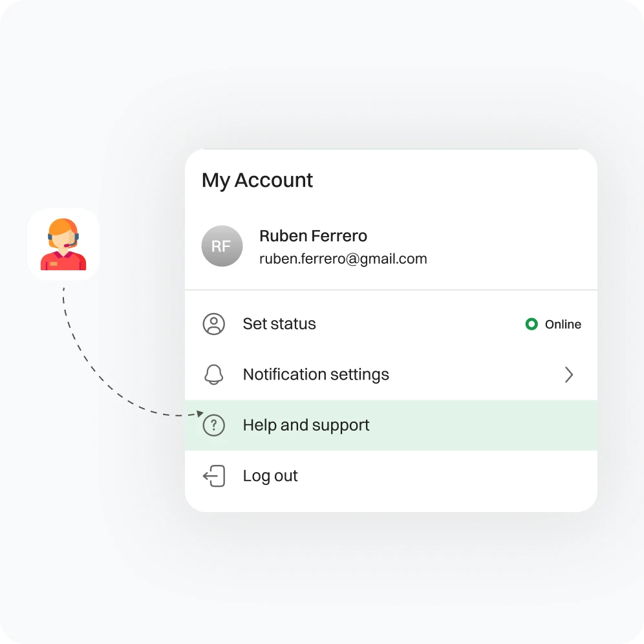
Task: Choose Log out from the menu
Action: tap(391, 476)
